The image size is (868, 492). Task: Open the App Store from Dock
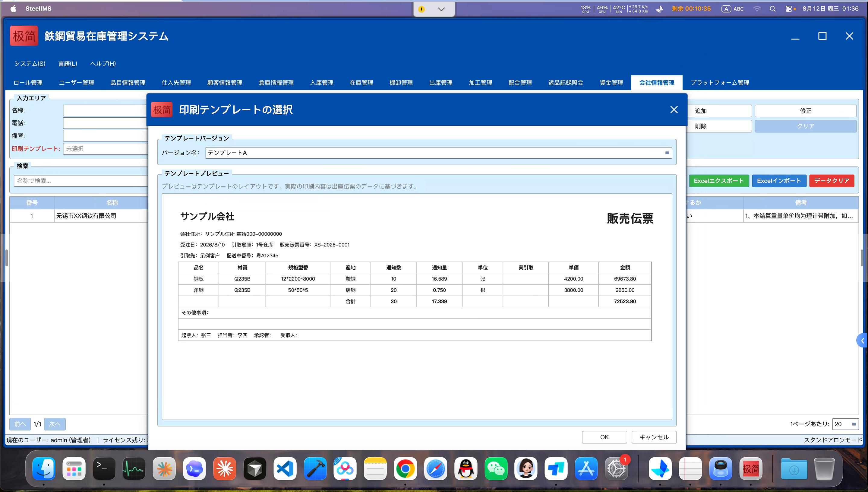586,468
